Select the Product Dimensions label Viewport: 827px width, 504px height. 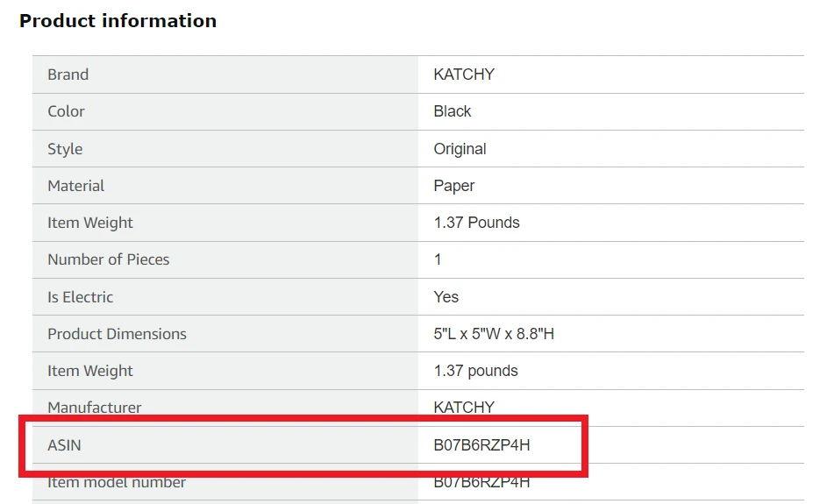pos(117,334)
